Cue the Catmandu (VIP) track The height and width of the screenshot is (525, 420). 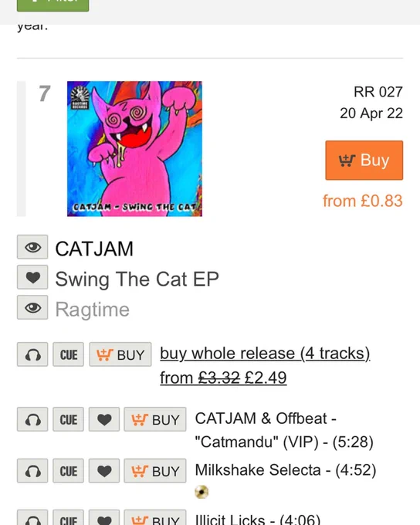68,419
